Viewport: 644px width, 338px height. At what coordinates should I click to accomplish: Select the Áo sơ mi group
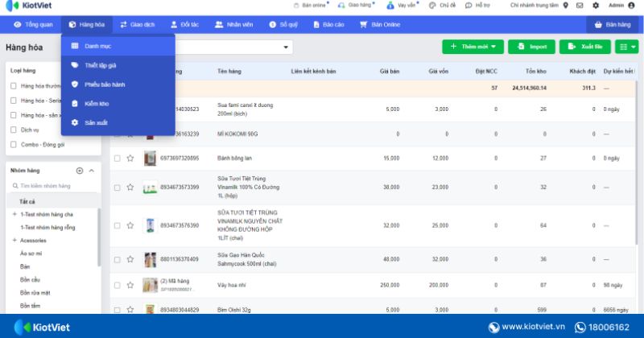[31, 253]
